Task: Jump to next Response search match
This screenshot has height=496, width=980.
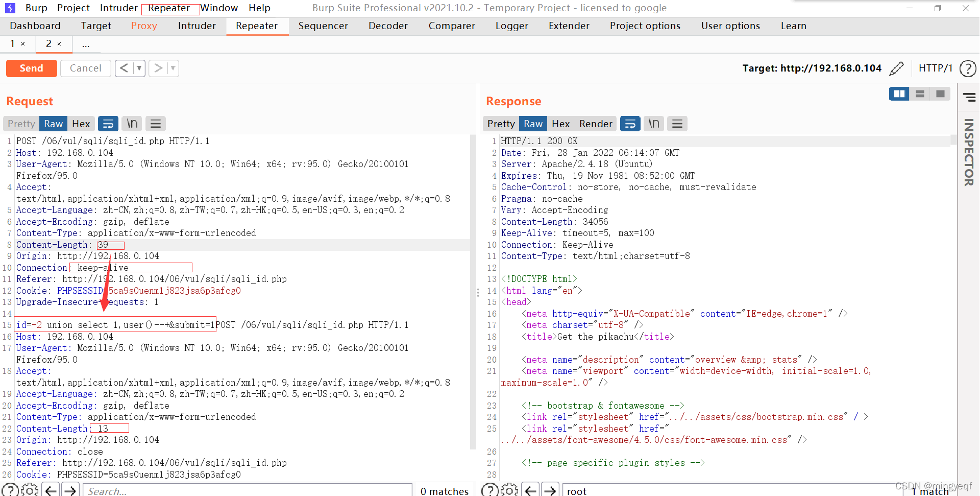Action: tap(550, 490)
